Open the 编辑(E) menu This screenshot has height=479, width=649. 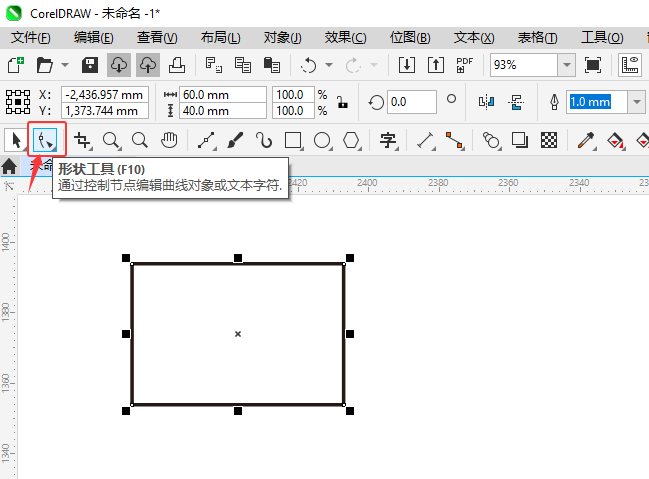pyautogui.click(x=94, y=38)
